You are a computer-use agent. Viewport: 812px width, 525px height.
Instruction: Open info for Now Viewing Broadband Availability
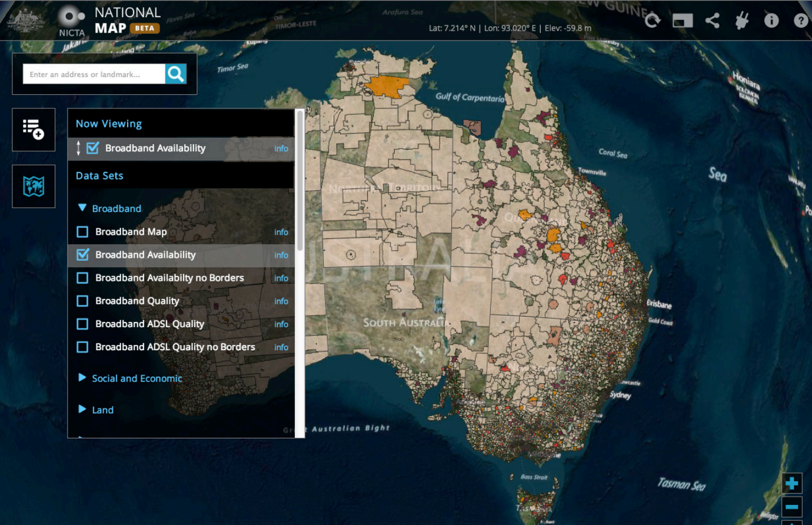click(281, 148)
